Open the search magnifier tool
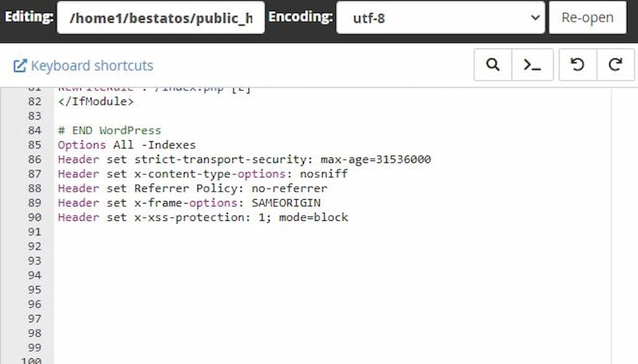 (493, 65)
